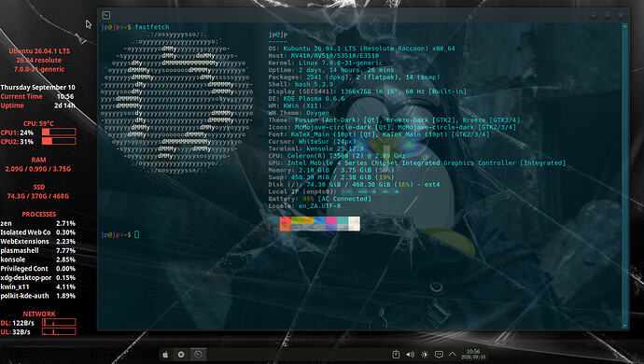Close the Konsole window

click(x=621, y=15)
